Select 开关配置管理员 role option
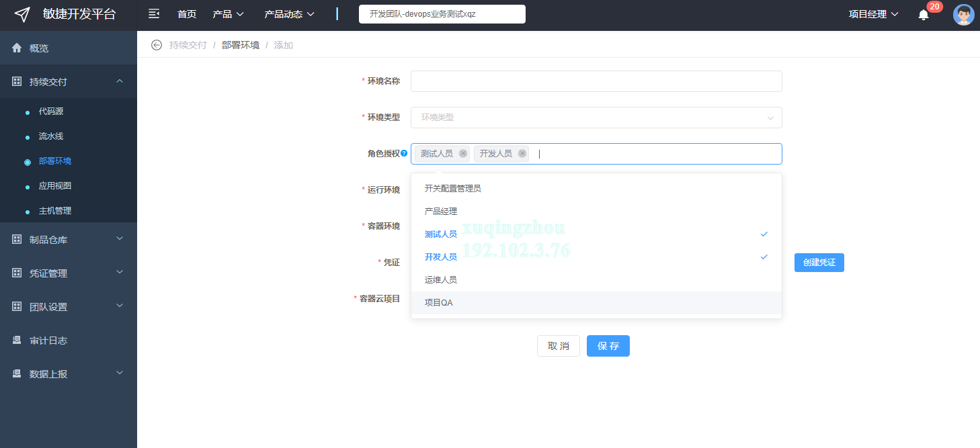Image resolution: width=980 pixels, height=448 pixels. point(596,189)
